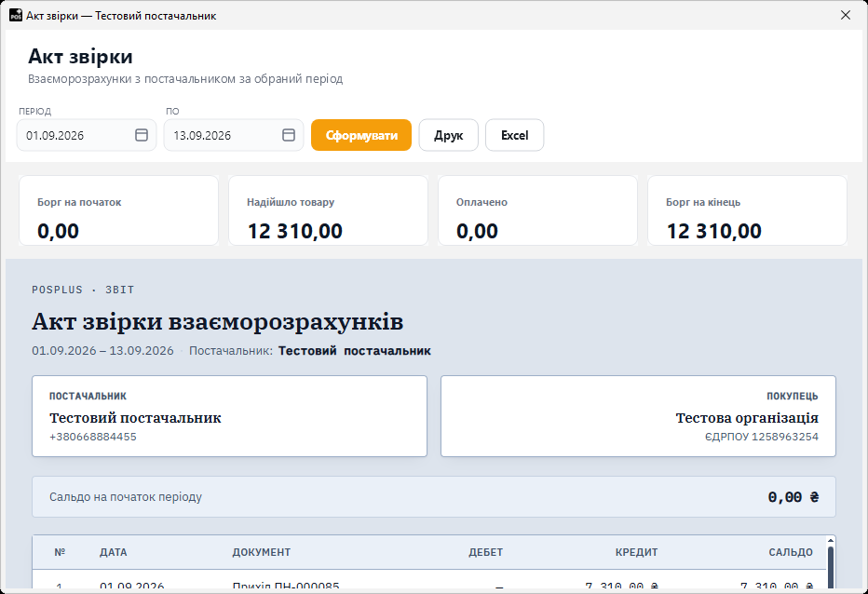Viewport: 868px width, 594px height.
Task: Click the Сальдо на початок періоду row
Action: (x=434, y=496)
